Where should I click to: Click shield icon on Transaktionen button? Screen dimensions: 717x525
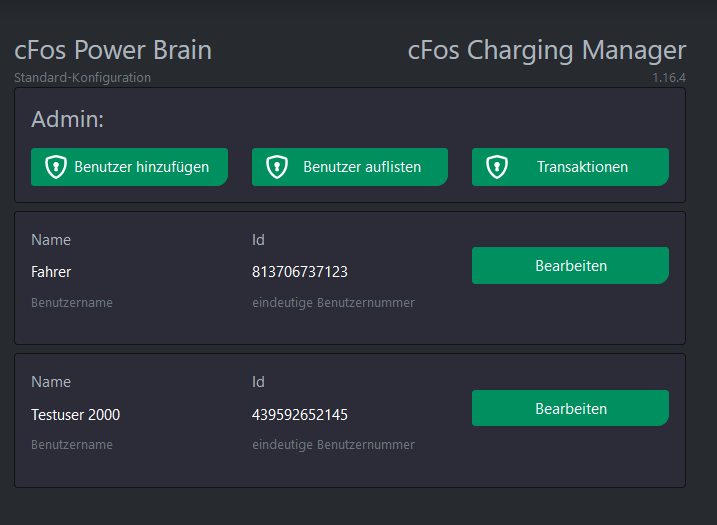click(497, 166)
